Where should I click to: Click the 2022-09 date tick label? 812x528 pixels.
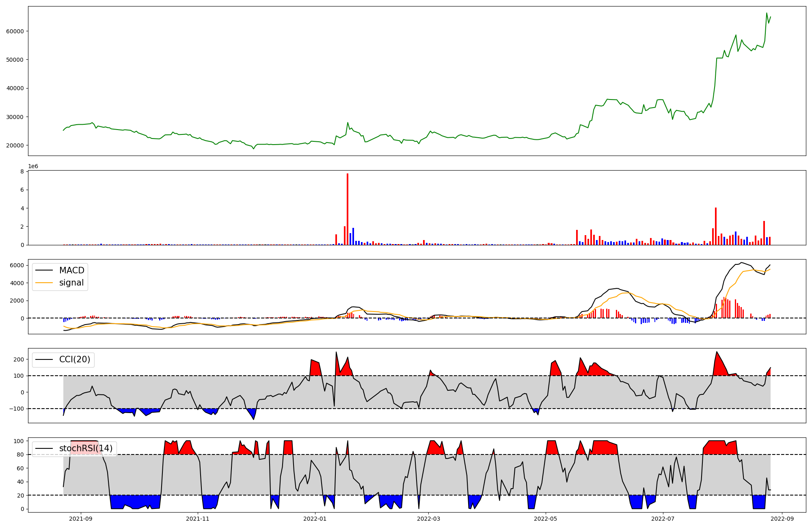point(782,519)
